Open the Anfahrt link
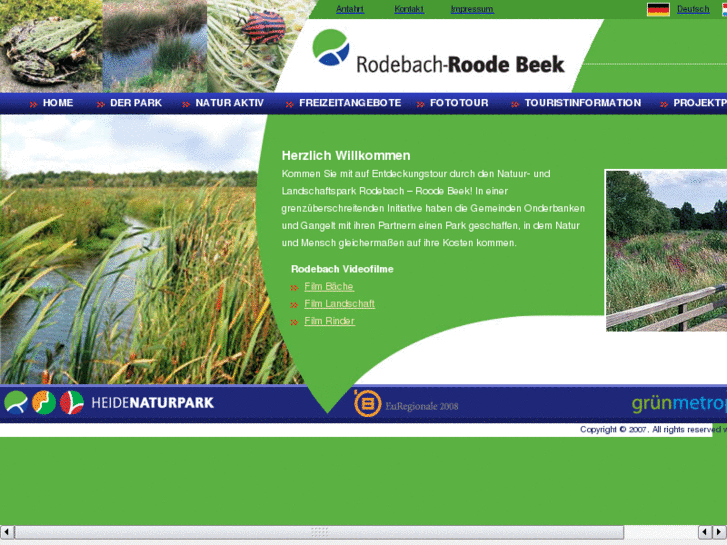This screenshot has width=727, height=545. coord(350,9)
